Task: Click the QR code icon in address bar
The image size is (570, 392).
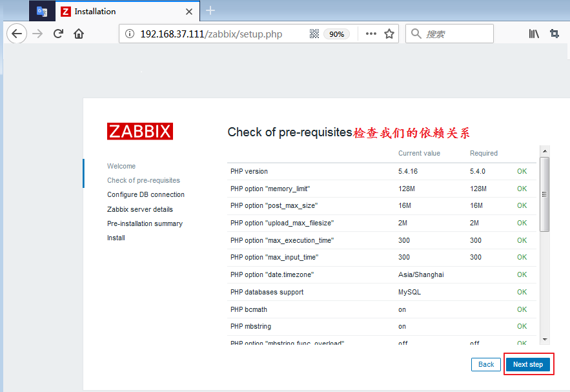Action: click(x=314, y=34)
